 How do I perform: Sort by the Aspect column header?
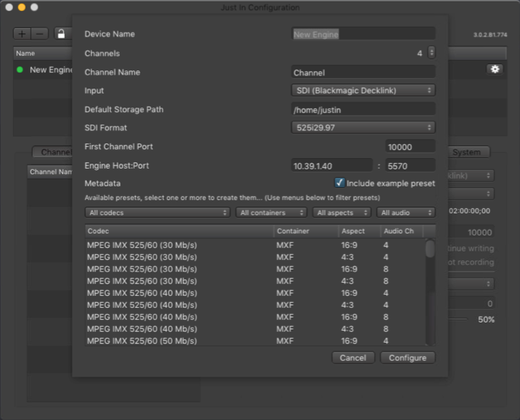(x=359, y=231)
